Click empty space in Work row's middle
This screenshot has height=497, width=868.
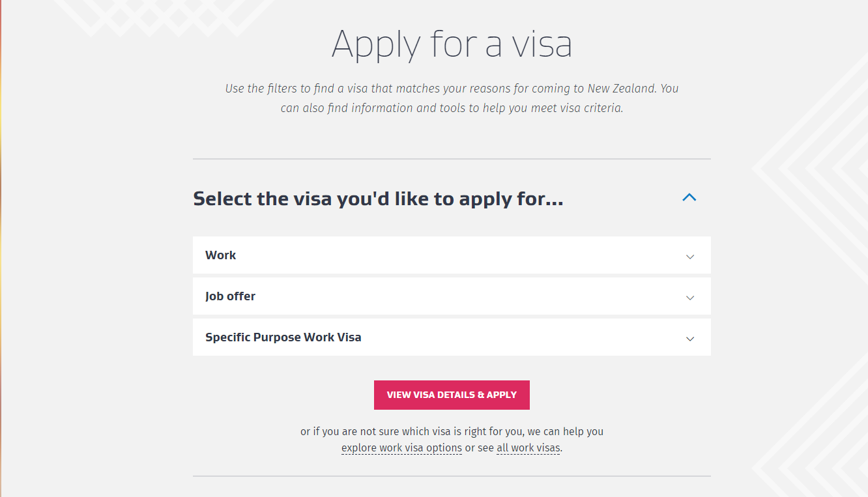[456, 255]
